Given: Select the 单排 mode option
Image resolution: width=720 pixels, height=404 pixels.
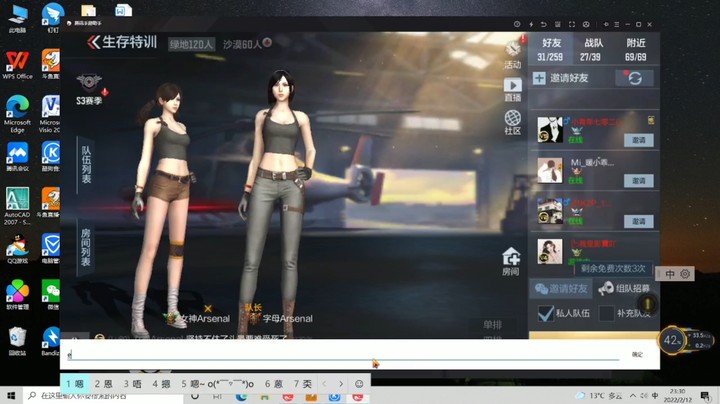Looking at the screenshot, I should [492, 325].
